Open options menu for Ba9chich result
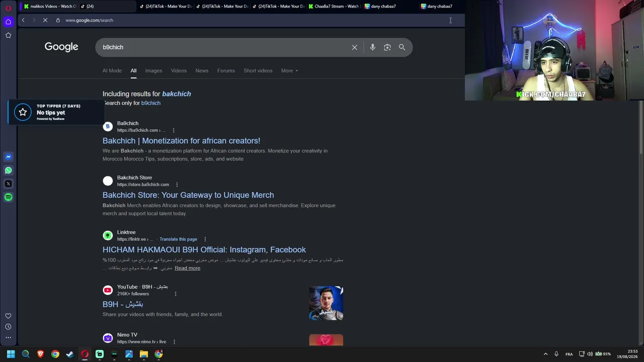The width and height of the screenshot is (644, 362). (174, 130)
